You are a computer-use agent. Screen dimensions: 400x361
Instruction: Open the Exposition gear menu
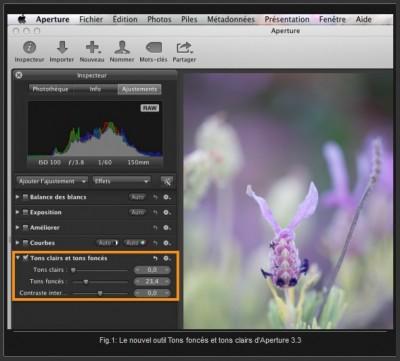(x=167, y=213)
